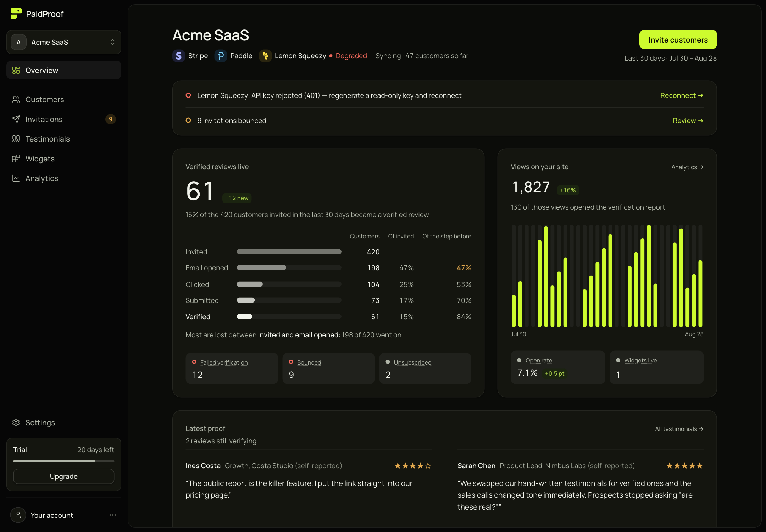Open the Bounced stat card
This screenshot has width=766, height=532.
tap(329, 368)
